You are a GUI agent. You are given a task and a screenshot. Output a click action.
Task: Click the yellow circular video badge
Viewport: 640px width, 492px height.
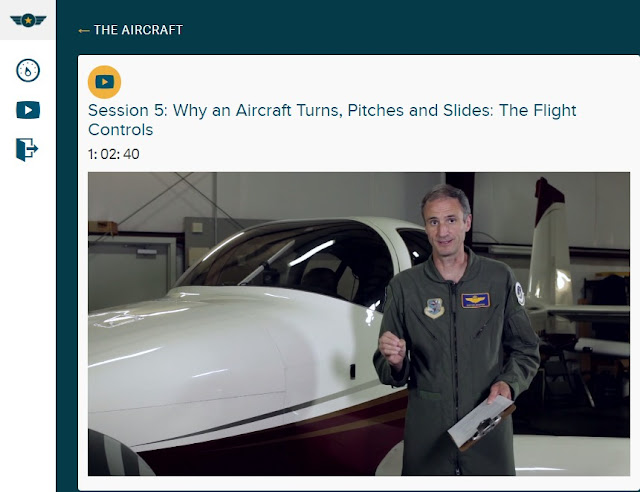click(104, 82)
